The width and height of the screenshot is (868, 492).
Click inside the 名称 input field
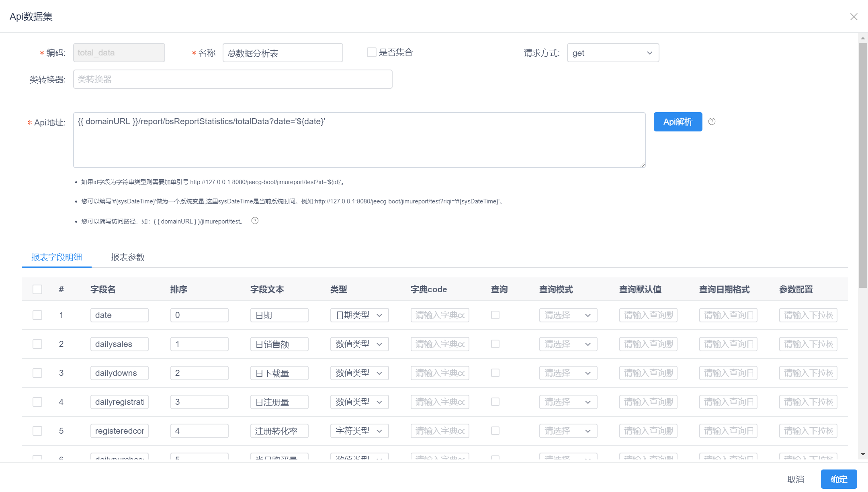pyautogui.click(x=283, y=53)
